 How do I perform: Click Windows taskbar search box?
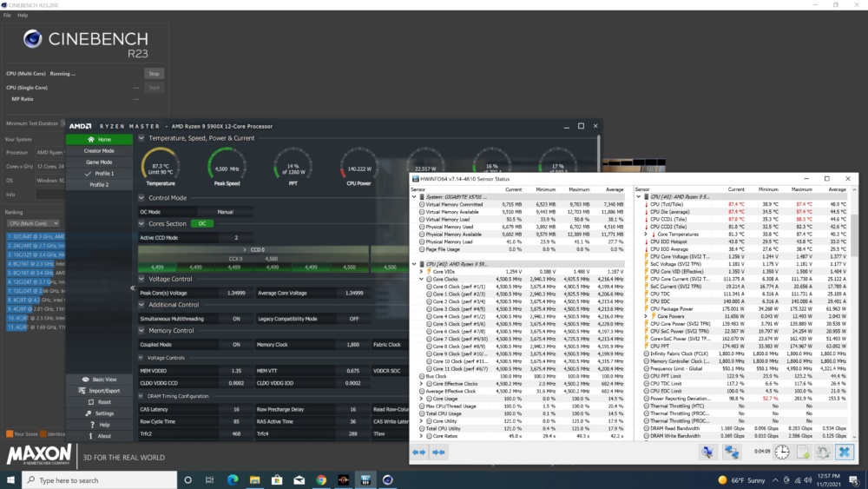[x=100, y=479]
